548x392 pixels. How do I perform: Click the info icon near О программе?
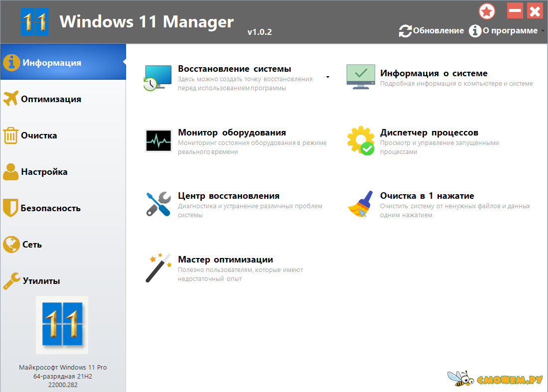click(475, 31)
